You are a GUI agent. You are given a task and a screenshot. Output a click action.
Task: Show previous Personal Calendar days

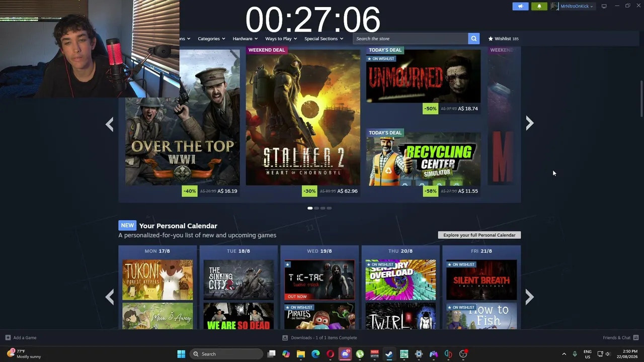coord(109,297)
